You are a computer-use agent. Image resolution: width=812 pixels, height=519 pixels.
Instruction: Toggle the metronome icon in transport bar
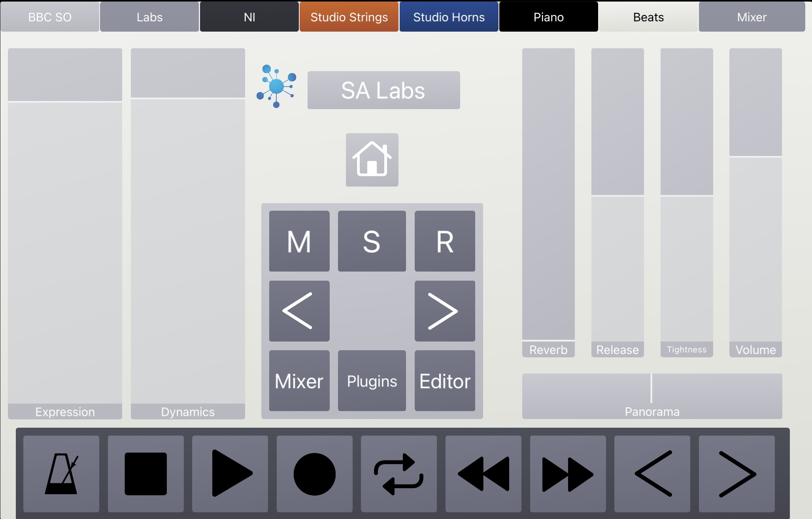point(61,474)
